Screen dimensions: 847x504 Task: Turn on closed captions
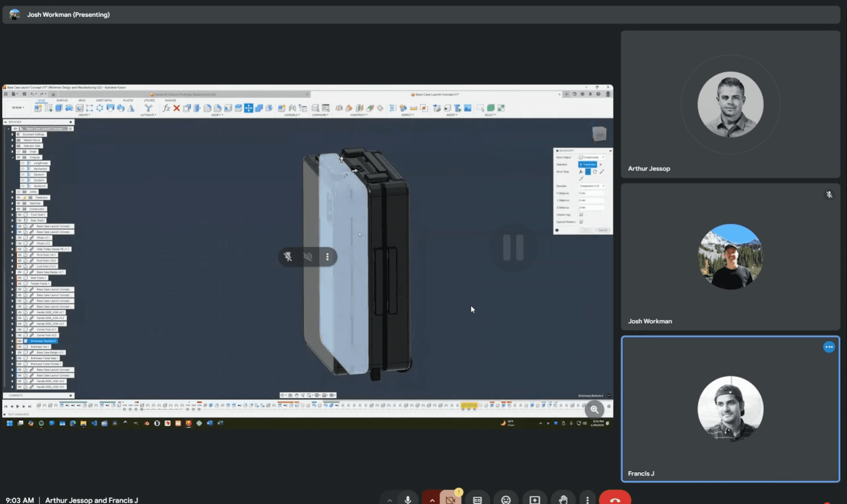(477, 499)
